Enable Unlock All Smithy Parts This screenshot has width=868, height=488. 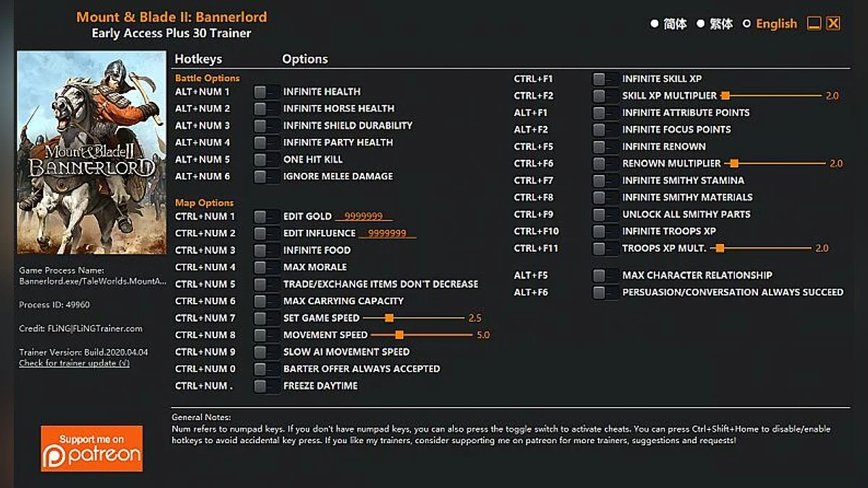tap(605, 214)
